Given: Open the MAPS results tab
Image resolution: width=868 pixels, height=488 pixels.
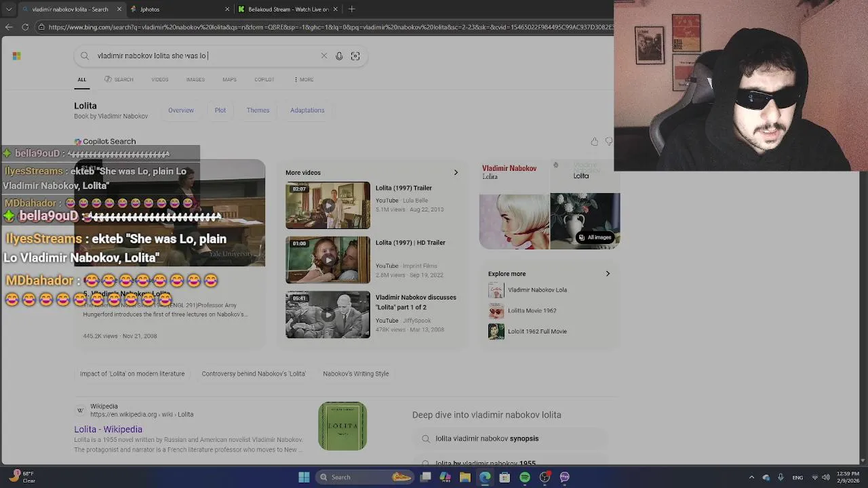Looking at the screenshot, I should 229,79.
